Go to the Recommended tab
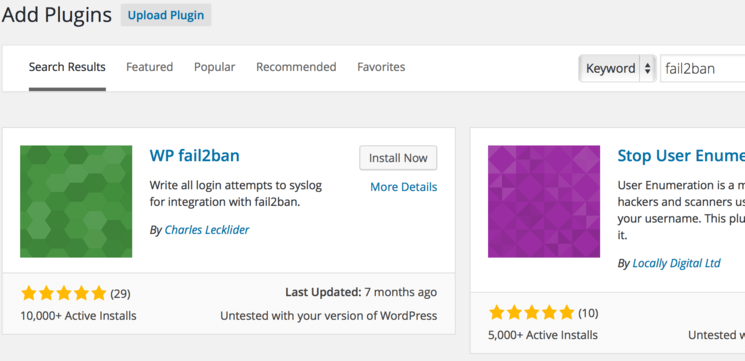This screenshot has width=745, height=361. point(296,67)
